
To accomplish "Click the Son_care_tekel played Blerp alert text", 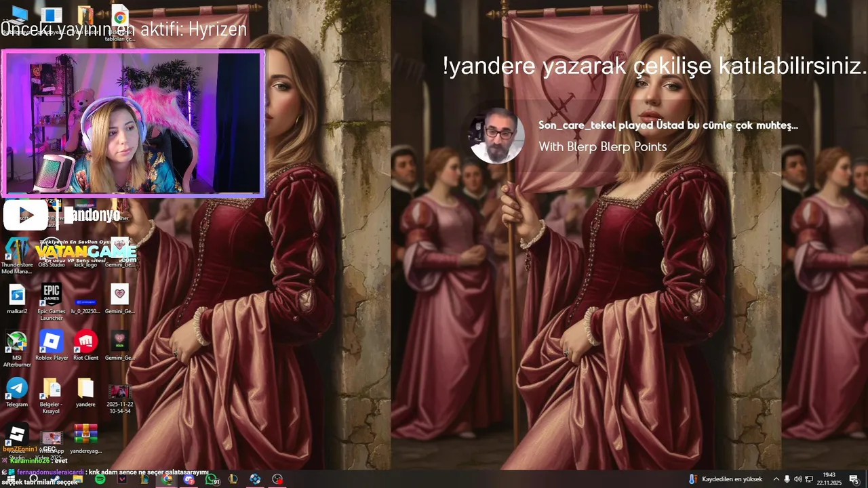I will pyautogui.click(x=668, y=125).
